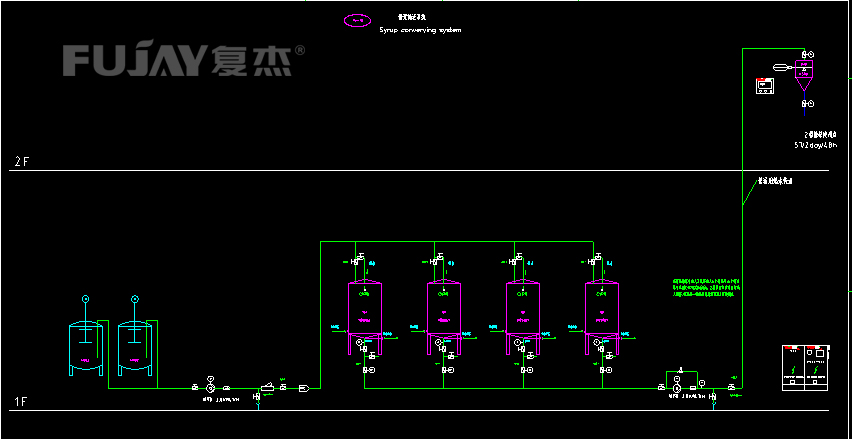The height and width of the screenshot is (439, 852).
Task: Select the second cyan mixing tank
Action: [x=135, y=347]
